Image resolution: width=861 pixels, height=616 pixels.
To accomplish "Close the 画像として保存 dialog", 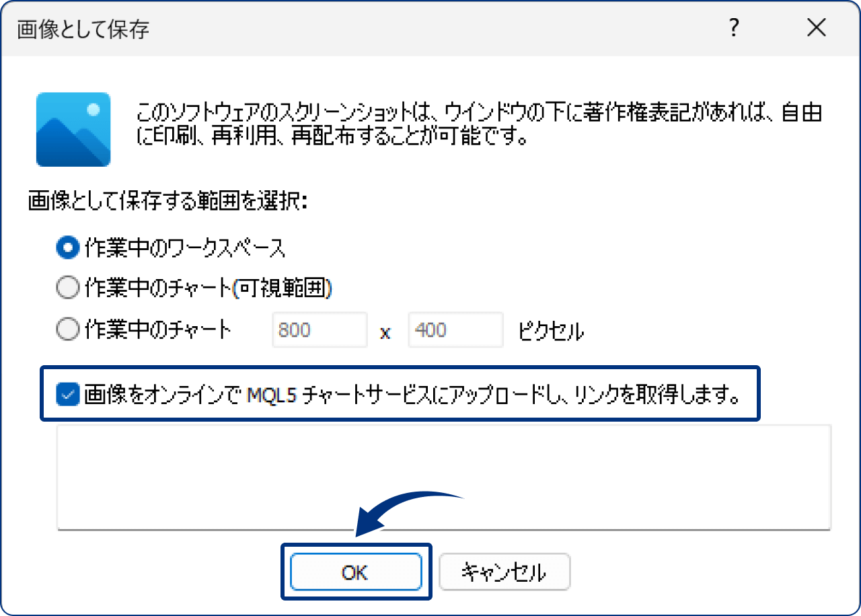I will [x=817, y=28].
